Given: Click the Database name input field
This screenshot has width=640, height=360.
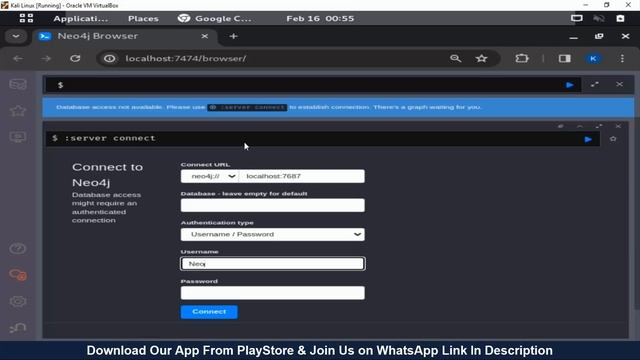Looking at the screenshot, I should [x=273, y=205].
